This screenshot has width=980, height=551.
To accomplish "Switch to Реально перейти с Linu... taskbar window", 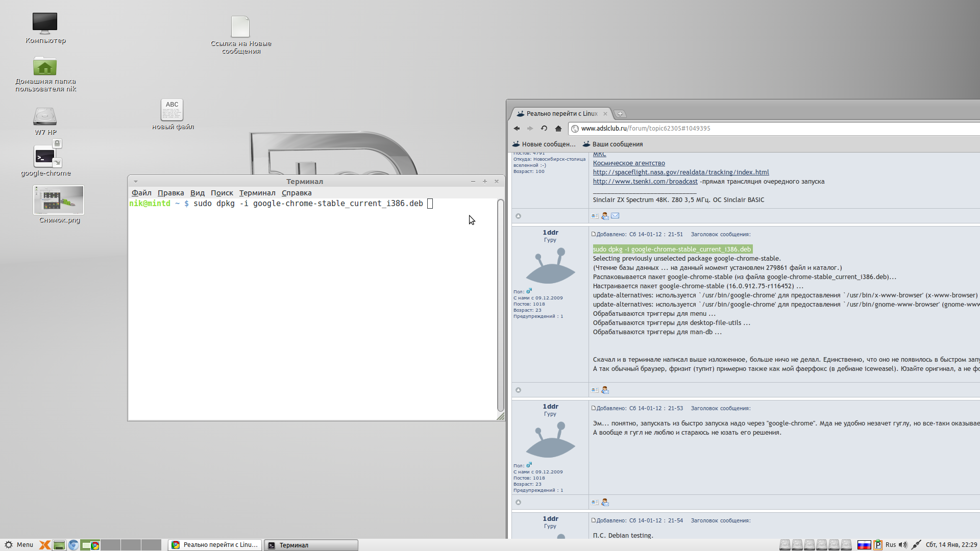I will [x=215, y=545].
